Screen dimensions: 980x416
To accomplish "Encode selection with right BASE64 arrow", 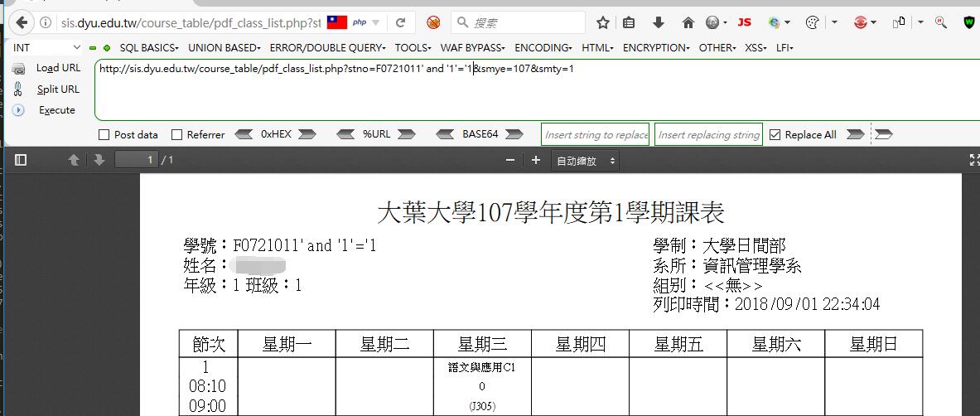I will point(514,134).
